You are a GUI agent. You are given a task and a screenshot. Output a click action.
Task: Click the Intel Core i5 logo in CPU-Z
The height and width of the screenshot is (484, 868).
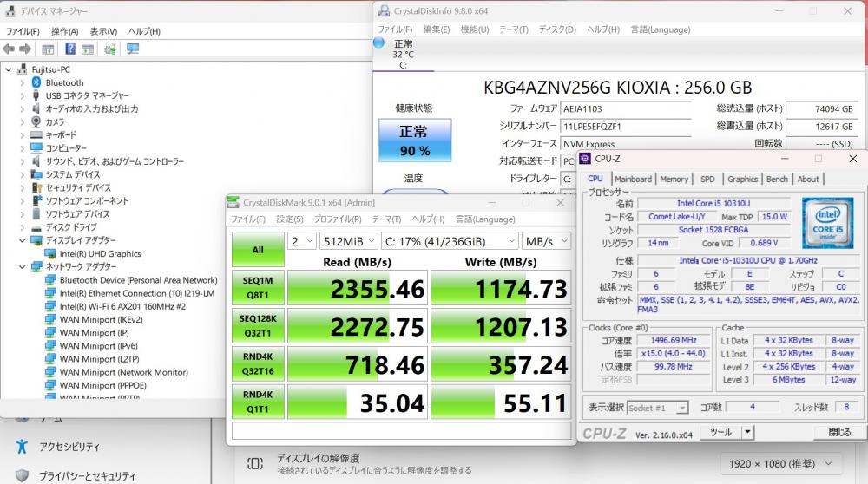click(x=827, y=223)
